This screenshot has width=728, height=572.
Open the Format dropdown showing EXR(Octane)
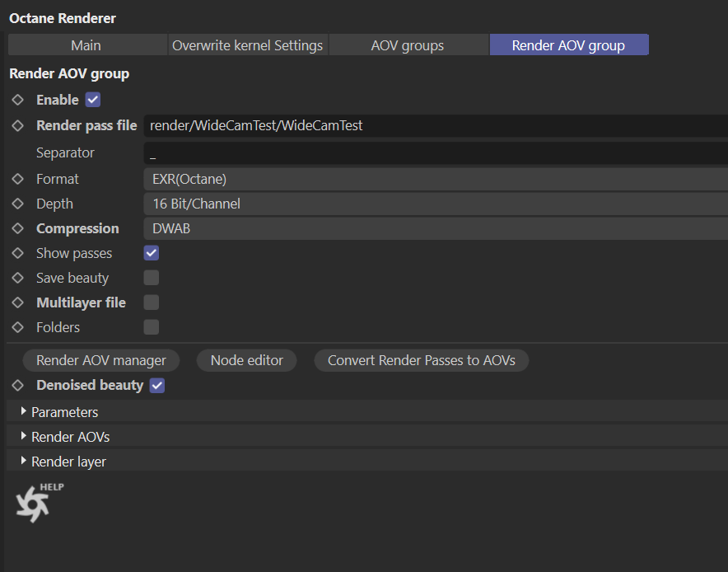(435, 179)
